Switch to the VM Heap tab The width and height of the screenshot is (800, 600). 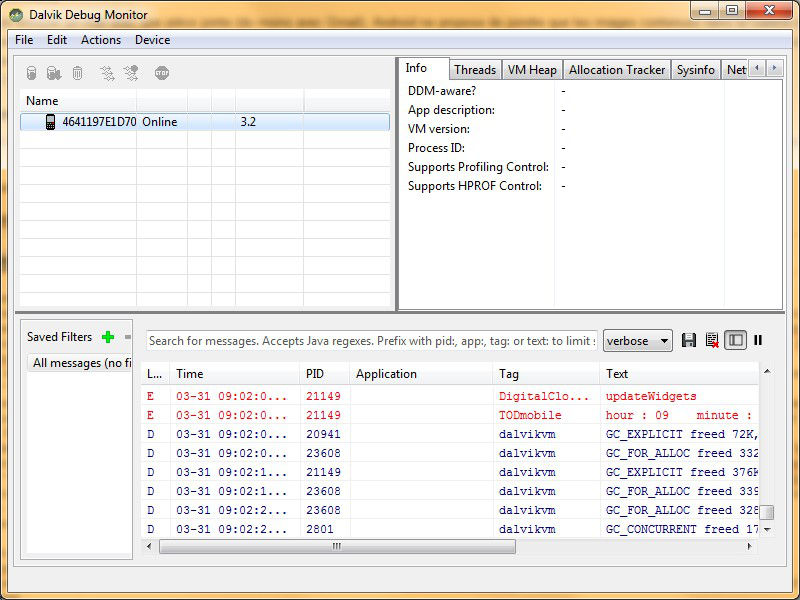point(532,70)
